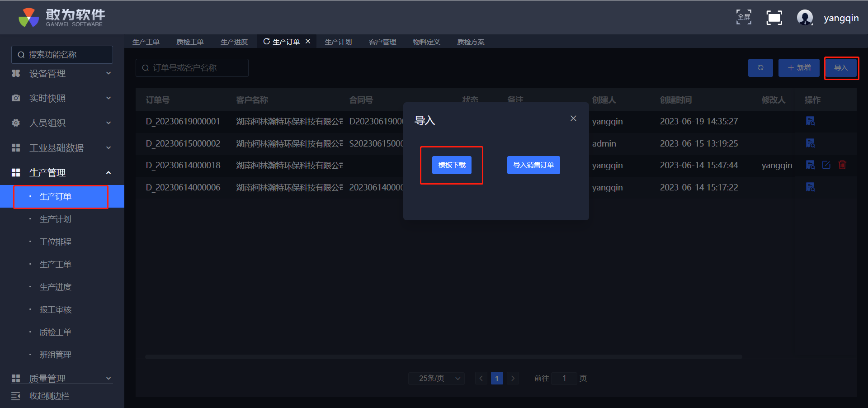
Task: Switch to the 质检工单 tab
Action: [190, 42]
